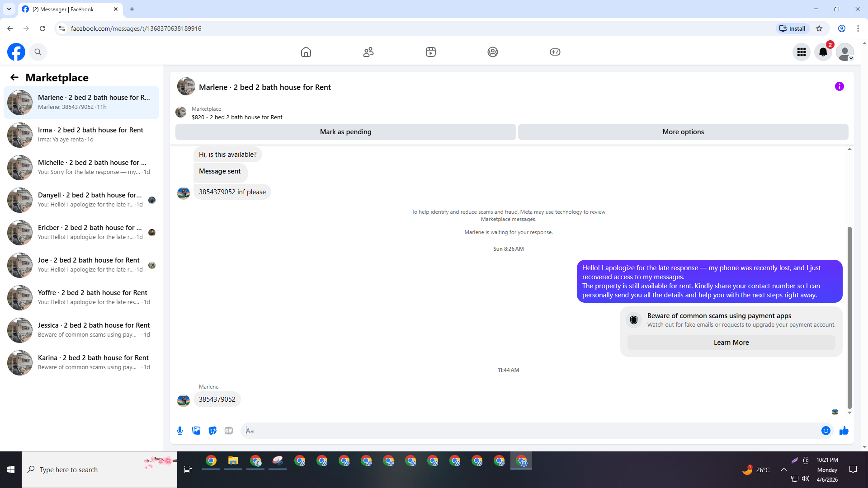Open the Windows Start menu
Image resolution: width=868 pixels, height=488 pixels.
(11, 470)
